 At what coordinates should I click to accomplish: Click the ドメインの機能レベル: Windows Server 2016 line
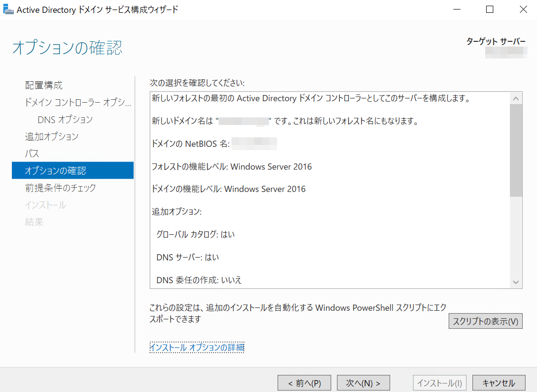(229, 189)
